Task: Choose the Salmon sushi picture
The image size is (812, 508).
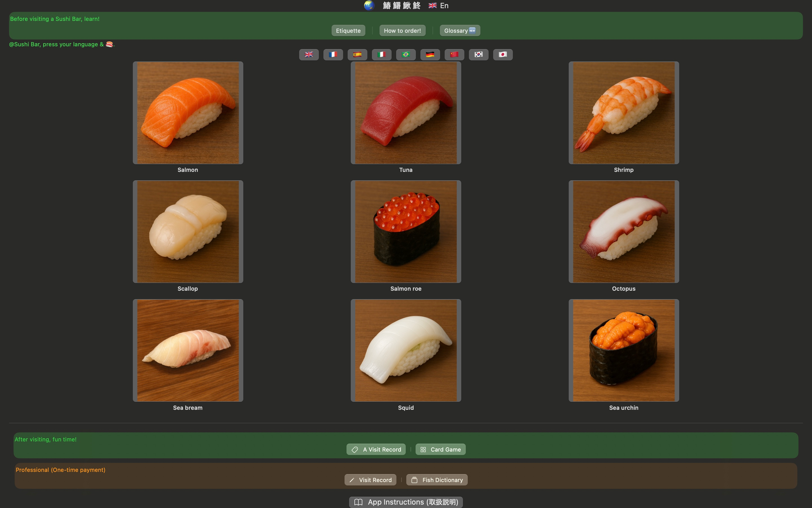Action: [x=188, y=113]
